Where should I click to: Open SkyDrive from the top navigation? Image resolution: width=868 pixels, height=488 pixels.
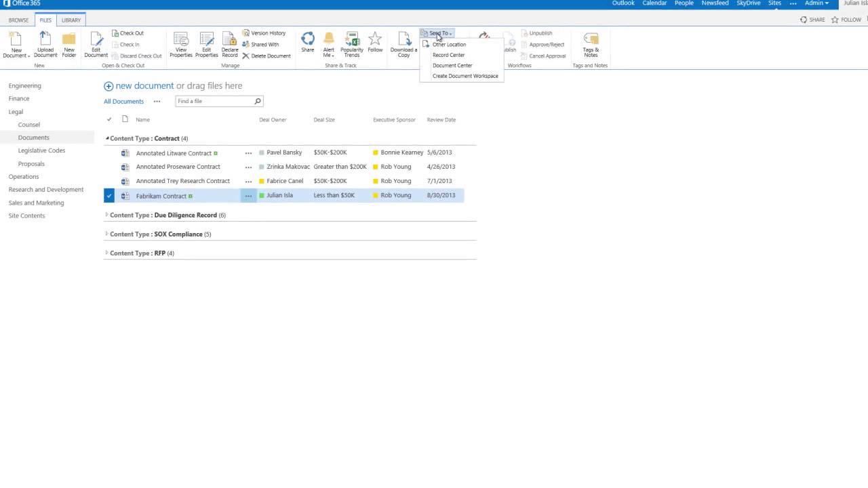(748, 3)
